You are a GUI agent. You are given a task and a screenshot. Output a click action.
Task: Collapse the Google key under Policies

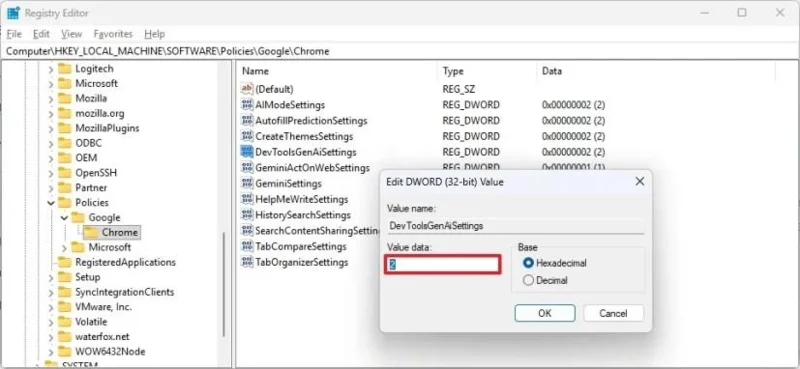point(64,218)
